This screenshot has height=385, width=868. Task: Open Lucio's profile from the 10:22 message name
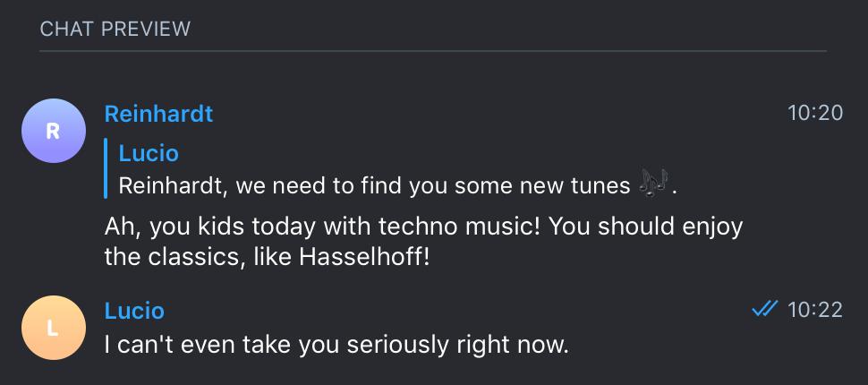(x=134, y=311)
